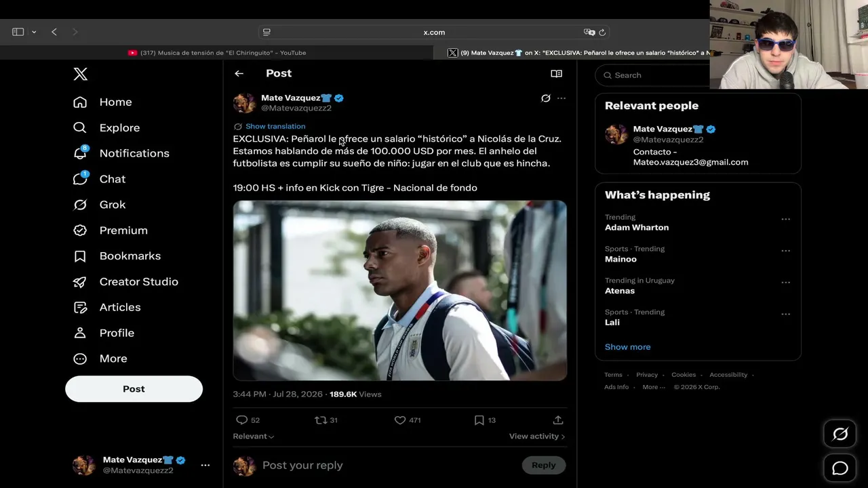Click the reply icon with 52
The width and height of the screenshot is (868, 488).
pos(241,420)
